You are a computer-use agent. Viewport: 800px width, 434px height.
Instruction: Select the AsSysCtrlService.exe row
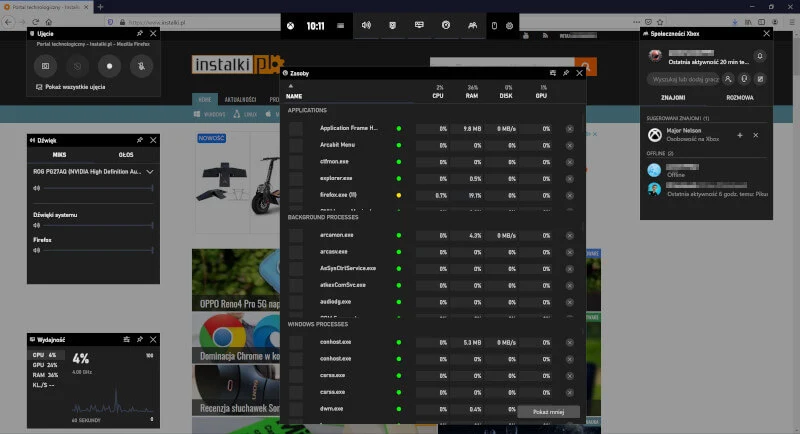pos(432,269)
